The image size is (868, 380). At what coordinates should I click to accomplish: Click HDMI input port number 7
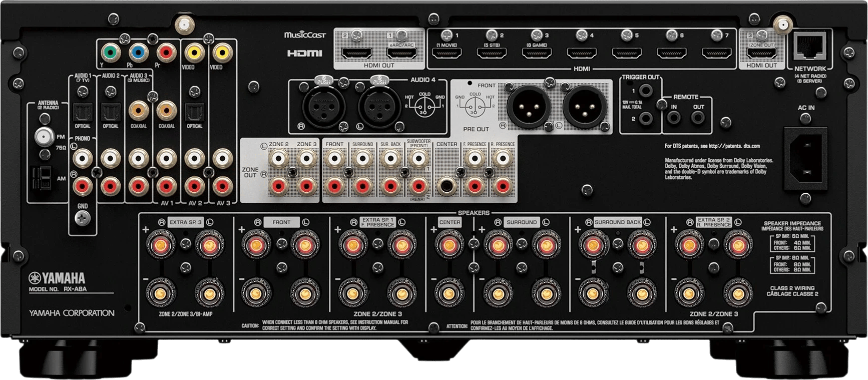[x=717, y=53]
